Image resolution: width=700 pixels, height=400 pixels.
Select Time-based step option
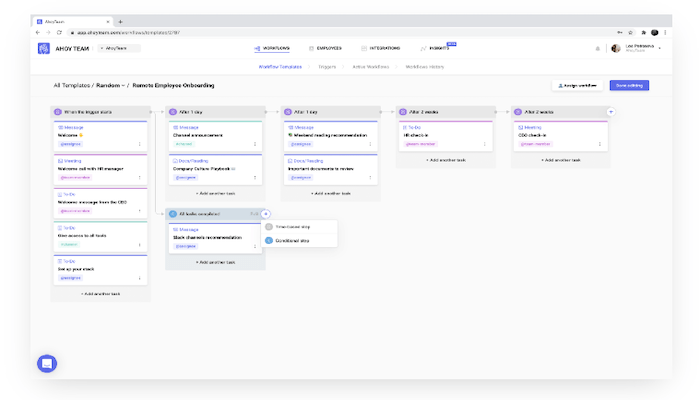[291, 227]
